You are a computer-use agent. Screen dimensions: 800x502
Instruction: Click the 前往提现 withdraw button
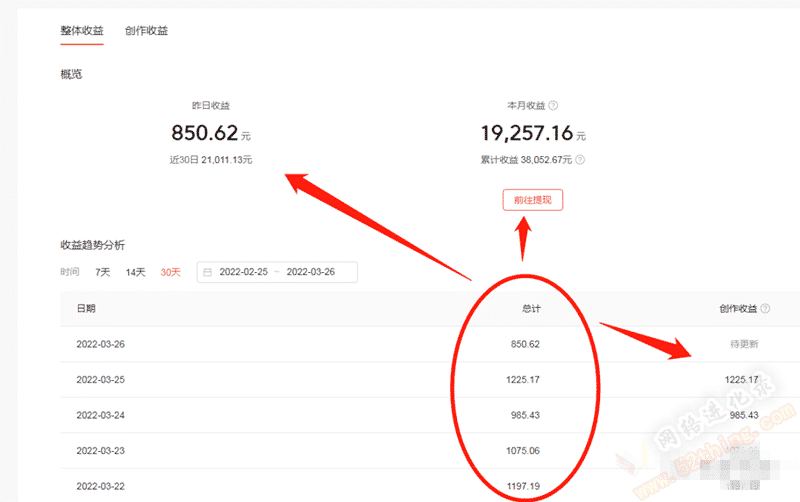tap(533, 200)
